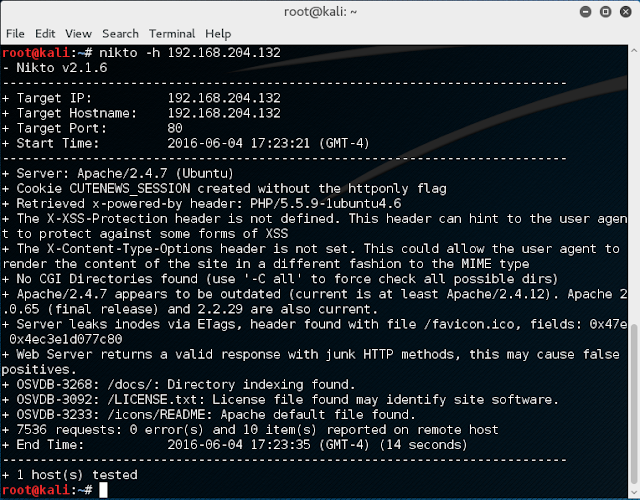Click the 'nikto -h 192.168.204.132' command

click(190, 53)
